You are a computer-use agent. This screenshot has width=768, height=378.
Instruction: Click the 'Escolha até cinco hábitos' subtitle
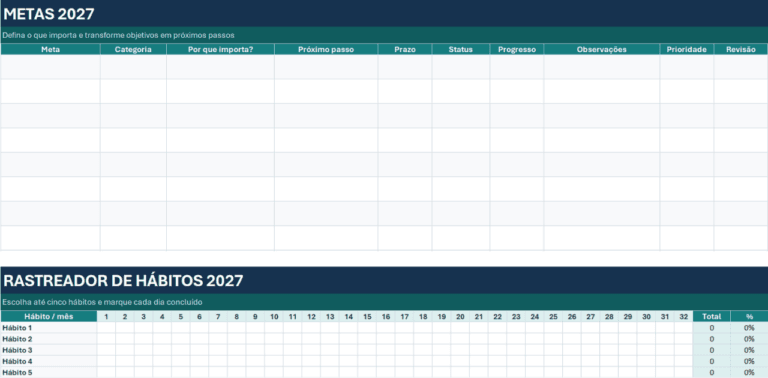102,302
